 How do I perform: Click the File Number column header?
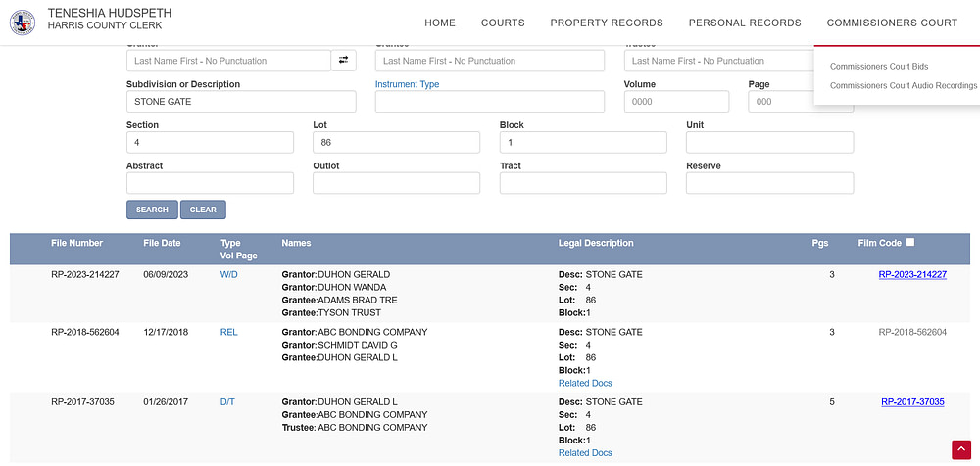[x=76, y=243]
